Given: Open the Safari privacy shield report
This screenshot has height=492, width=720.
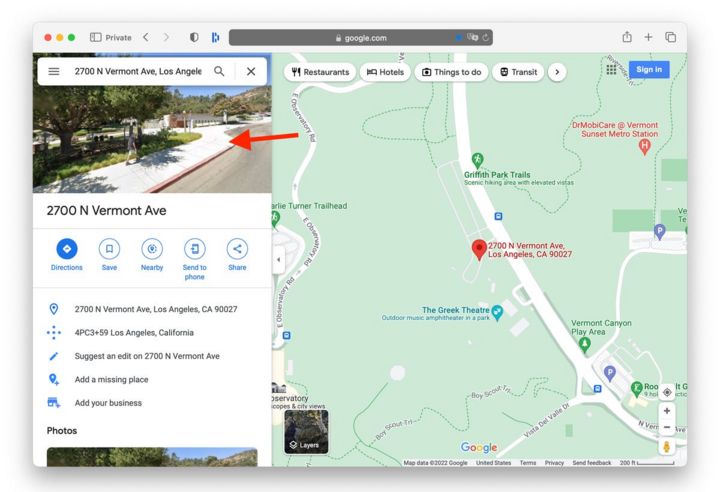Looking at the screenshot, I should (x=194, y=37).
